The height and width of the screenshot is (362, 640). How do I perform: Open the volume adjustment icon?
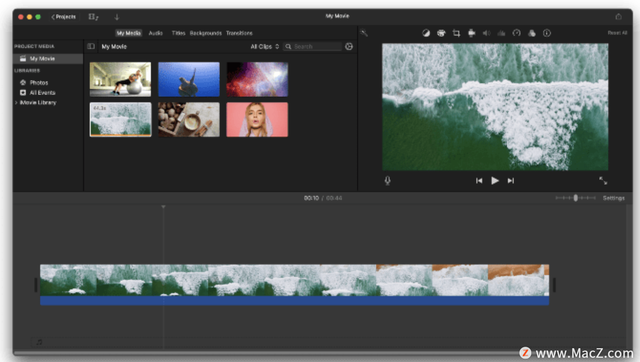(x=487, y=33)
